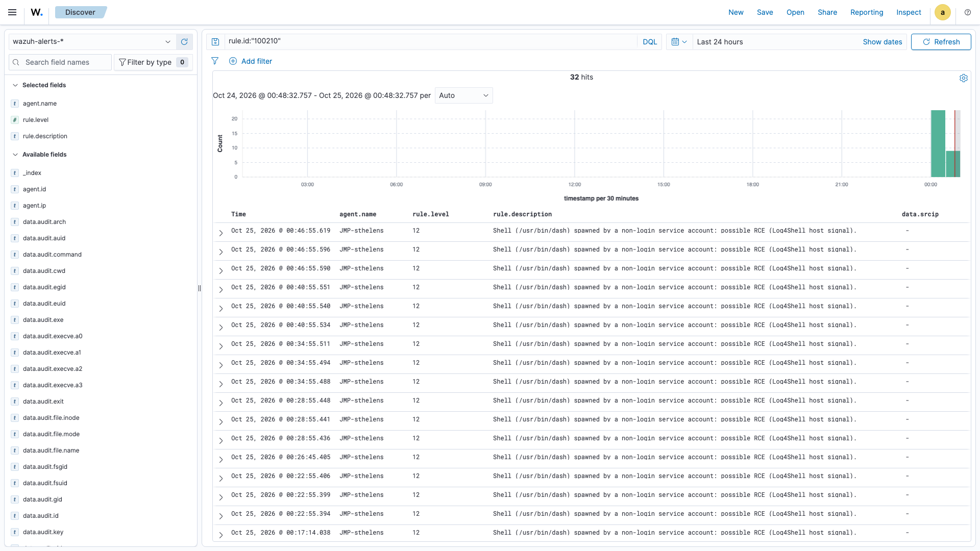Click the Wazuh home logo
Screen dimensions: 980x551
click(37, 12)
